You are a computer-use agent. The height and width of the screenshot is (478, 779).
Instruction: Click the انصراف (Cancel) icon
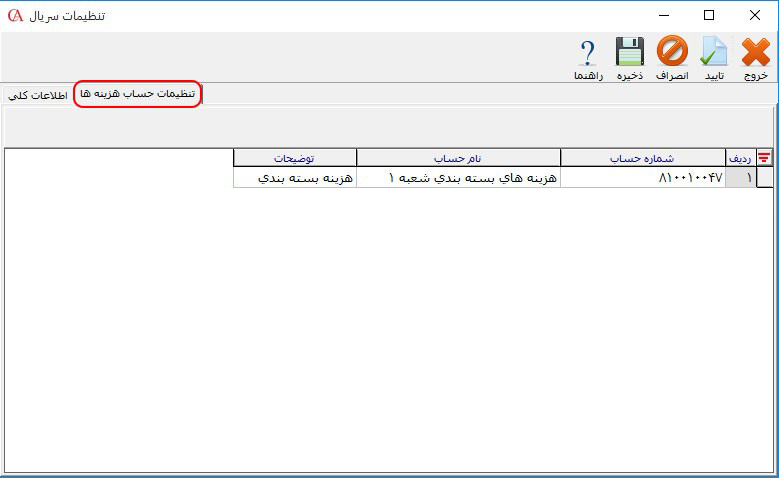tap(672, 57)
